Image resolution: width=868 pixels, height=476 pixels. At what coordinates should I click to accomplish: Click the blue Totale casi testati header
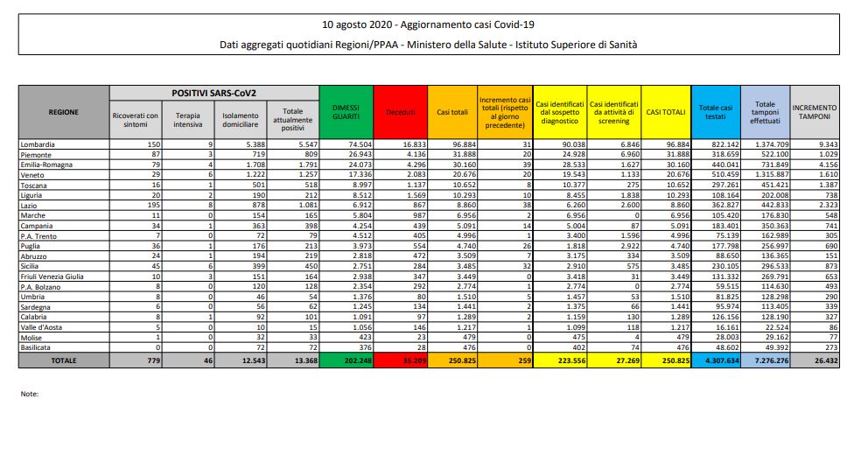[x=716, y=112]
